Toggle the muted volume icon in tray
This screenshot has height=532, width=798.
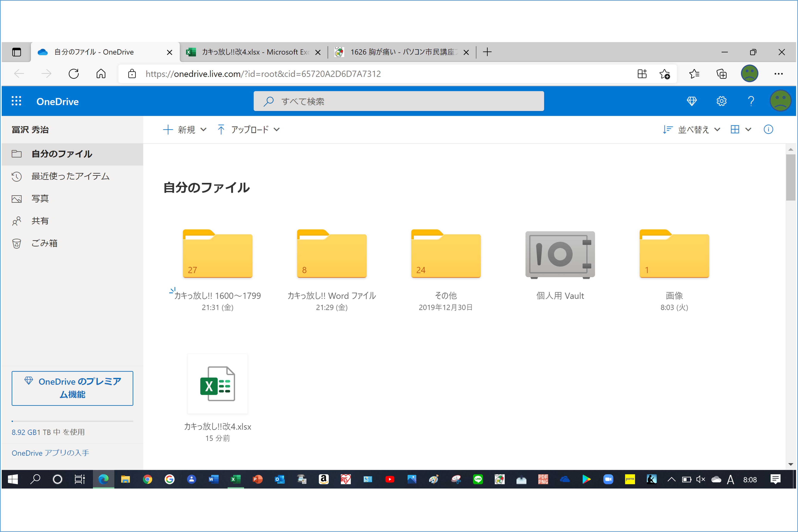700,479
